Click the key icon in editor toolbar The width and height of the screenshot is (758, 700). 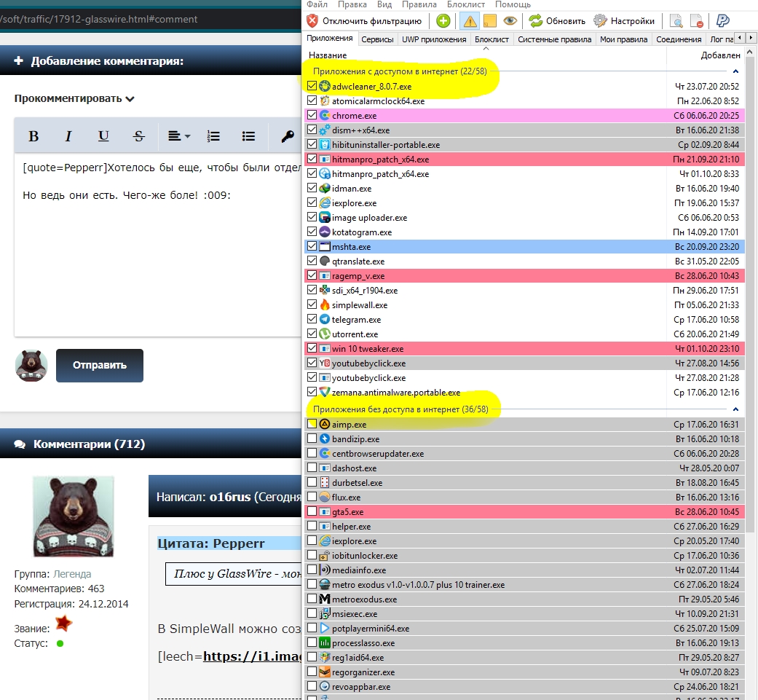pyautogui.click(x=287, y=136)
